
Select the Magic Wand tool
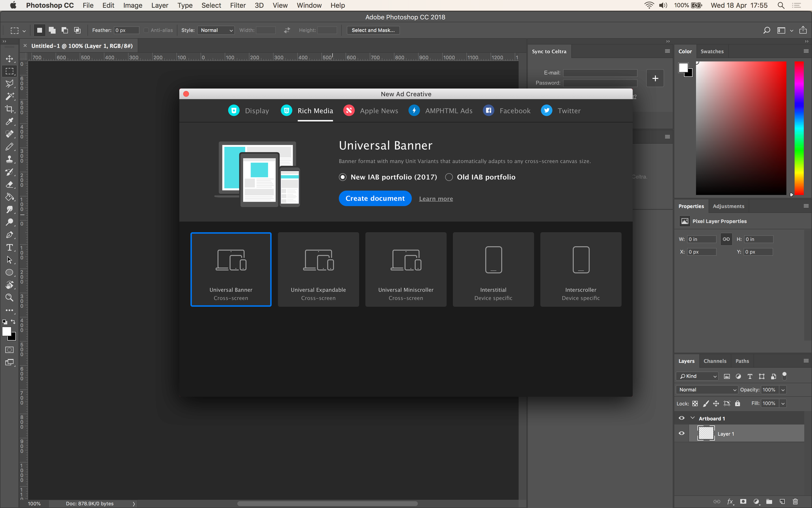(9, 96)
